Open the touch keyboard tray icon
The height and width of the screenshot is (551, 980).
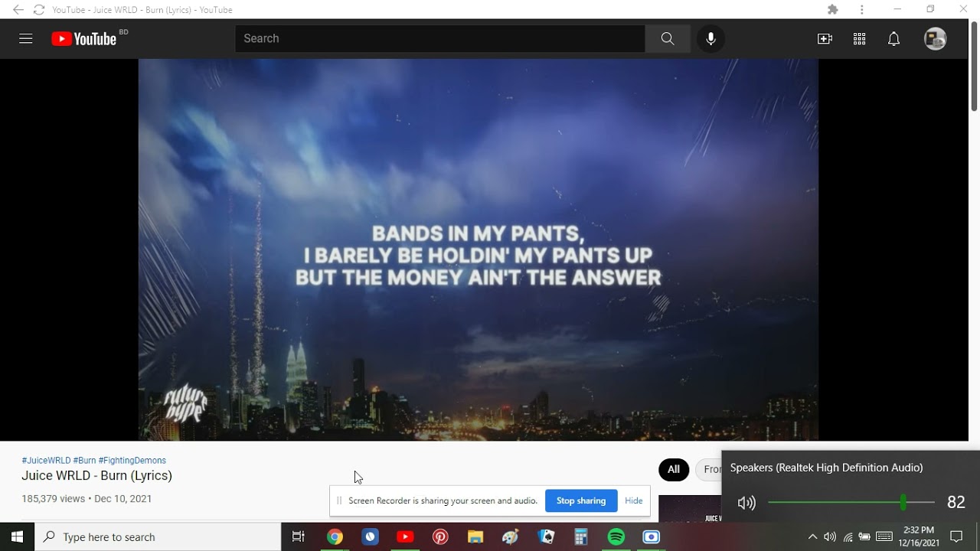(x=884, y=536)
